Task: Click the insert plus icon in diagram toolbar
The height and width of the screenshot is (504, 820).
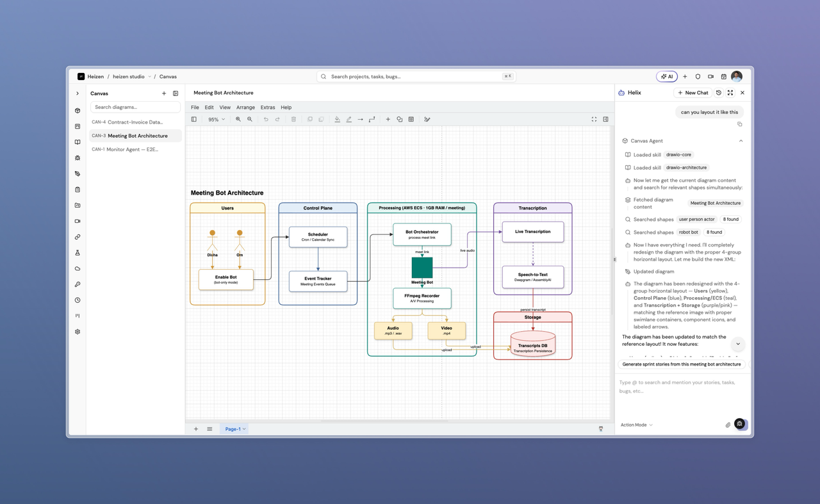Action: [388, 119]
